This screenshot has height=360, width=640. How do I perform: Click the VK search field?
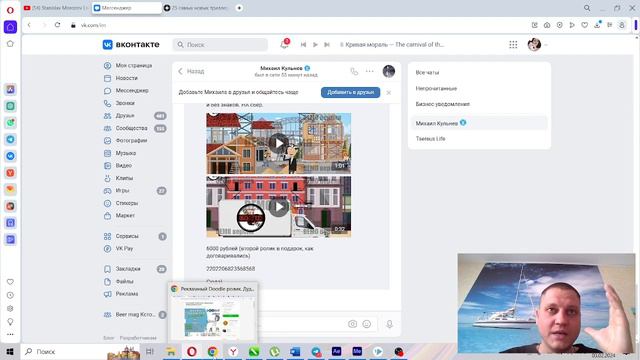pyautogui.click(x=220, y=44)
